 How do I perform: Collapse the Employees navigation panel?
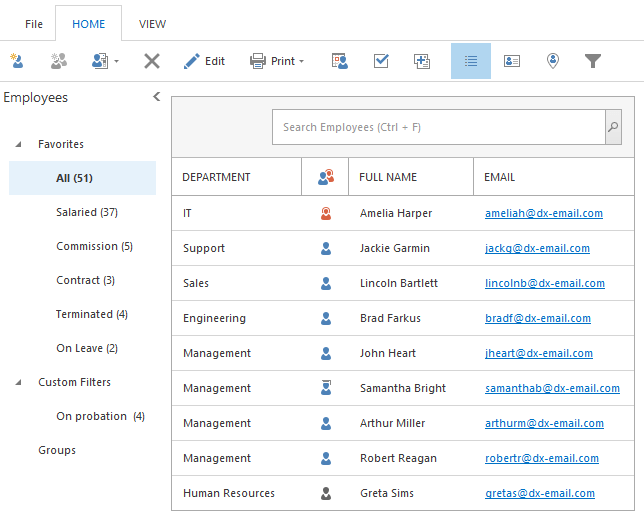point(156,97)
